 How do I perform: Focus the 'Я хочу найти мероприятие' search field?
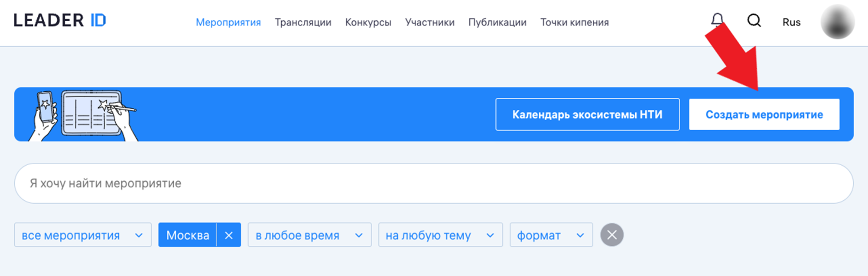pos(433,183)
